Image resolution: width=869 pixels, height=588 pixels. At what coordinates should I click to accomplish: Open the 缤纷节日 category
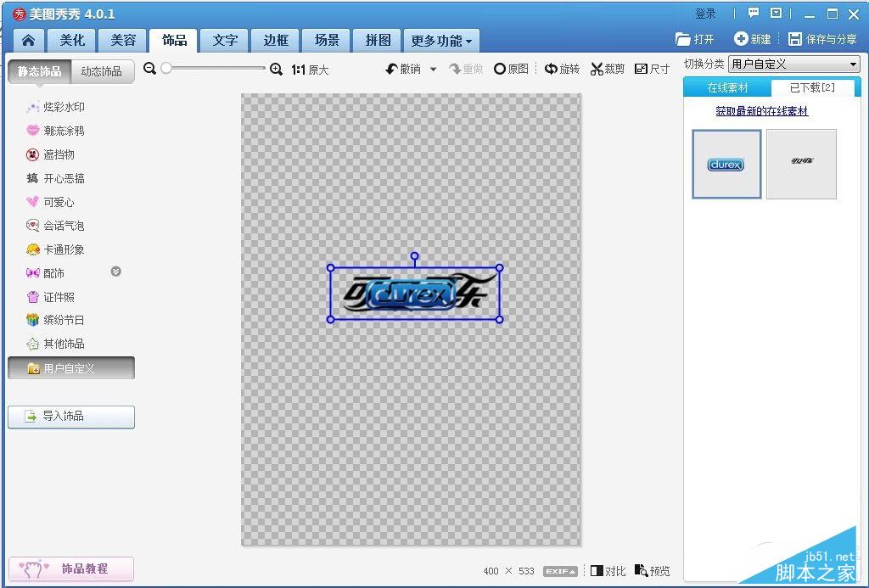click(56, 321)
